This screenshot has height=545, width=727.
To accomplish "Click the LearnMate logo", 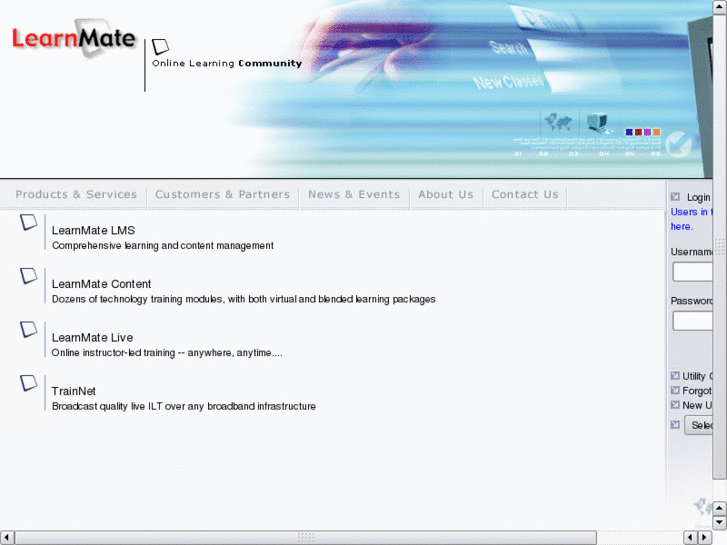I will pos(73,38).
